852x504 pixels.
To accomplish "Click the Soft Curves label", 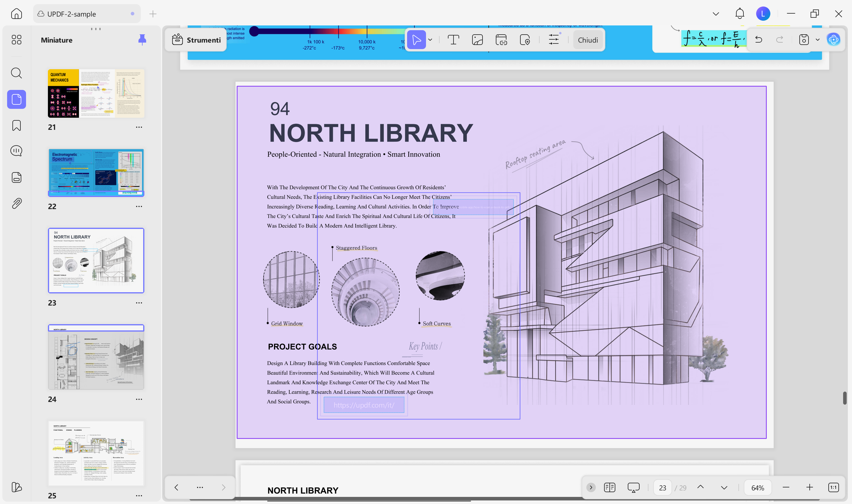I will (437, 324).
